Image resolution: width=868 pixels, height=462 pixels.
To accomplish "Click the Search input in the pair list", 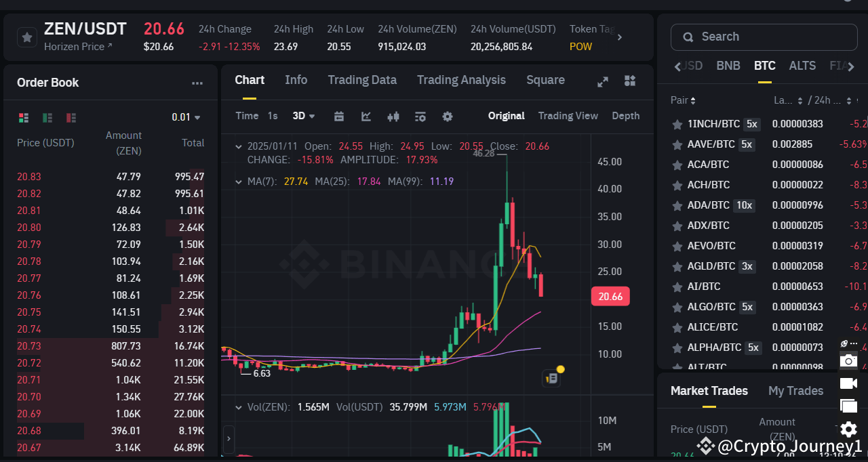I will [x=763, y=37].
